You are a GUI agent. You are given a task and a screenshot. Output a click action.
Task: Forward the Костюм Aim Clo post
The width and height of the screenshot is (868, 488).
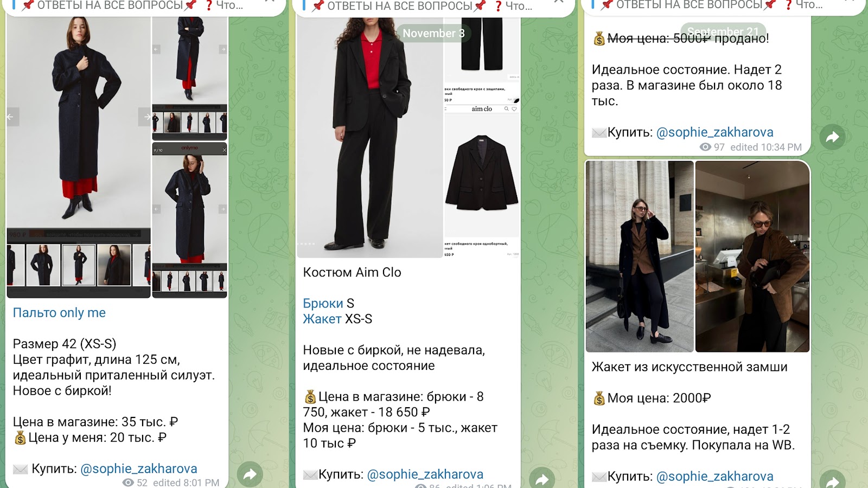pos(542,479)
